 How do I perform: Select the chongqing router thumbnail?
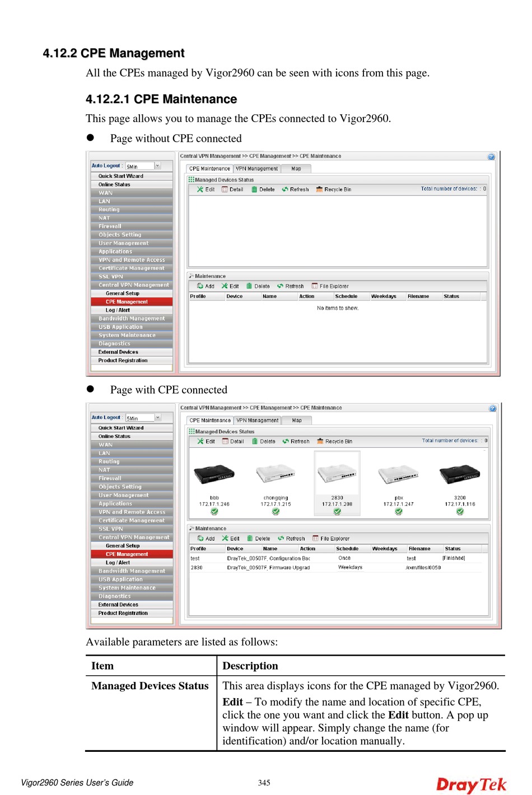pos(276,475)
